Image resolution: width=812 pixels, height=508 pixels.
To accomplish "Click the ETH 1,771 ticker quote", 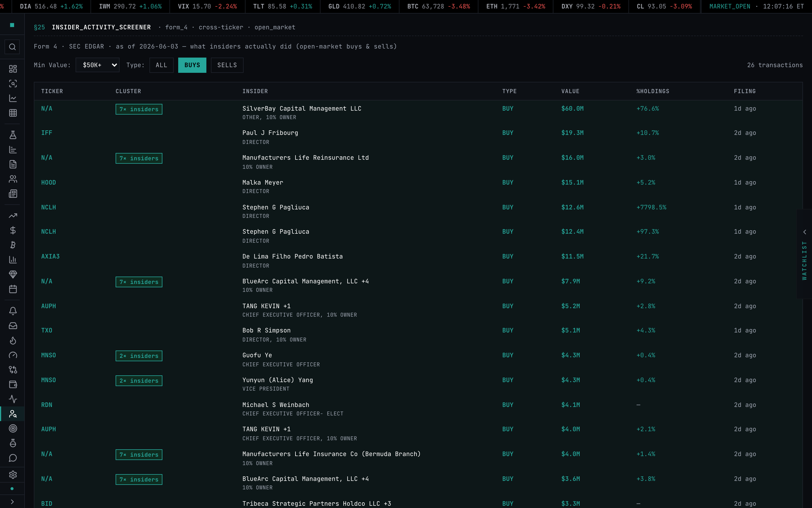I will (x=516, y=6).
